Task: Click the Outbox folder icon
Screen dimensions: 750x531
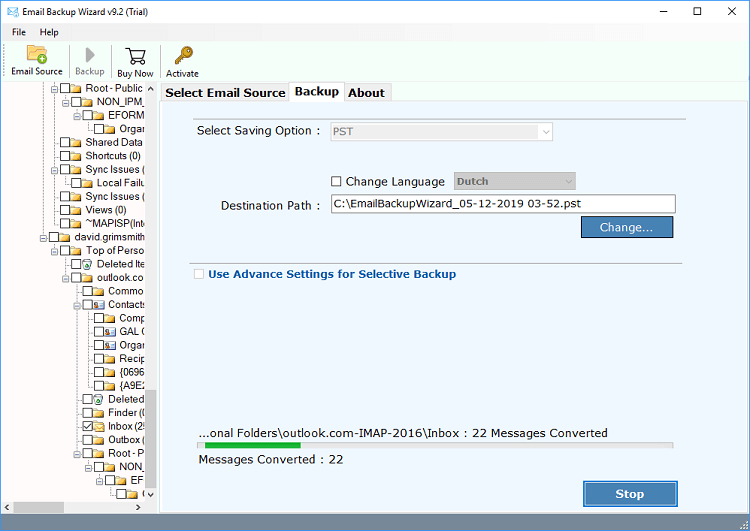Action: pos(99,440)
